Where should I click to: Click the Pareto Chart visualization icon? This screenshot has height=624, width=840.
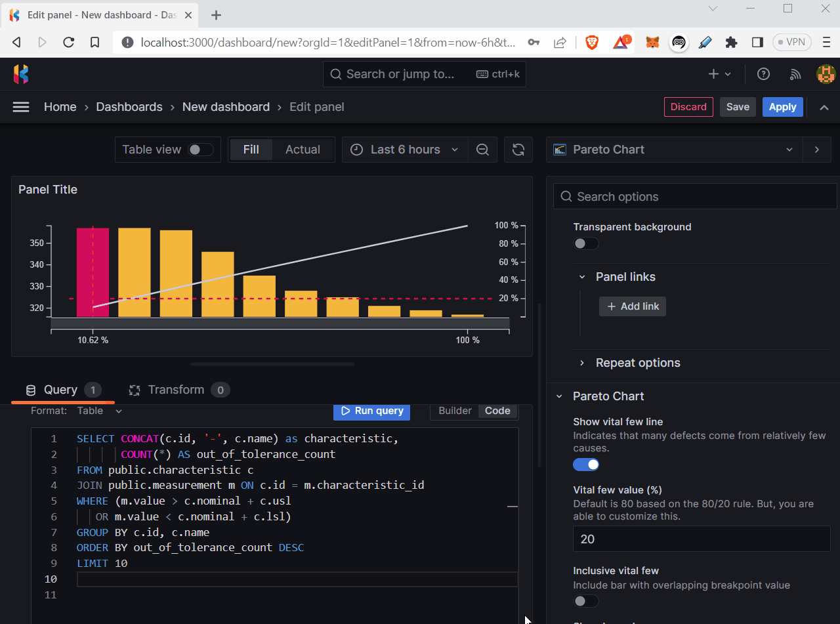(559, 149)
